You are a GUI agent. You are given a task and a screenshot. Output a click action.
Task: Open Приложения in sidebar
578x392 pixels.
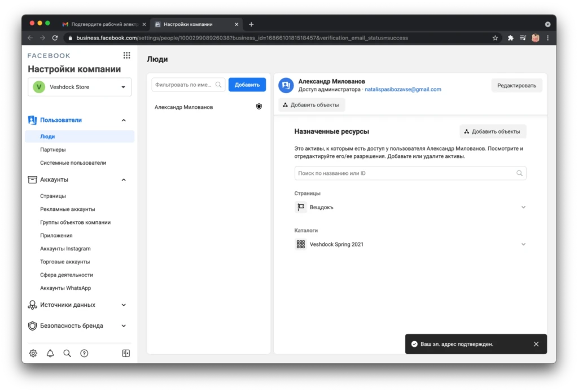tap(56, 235)
